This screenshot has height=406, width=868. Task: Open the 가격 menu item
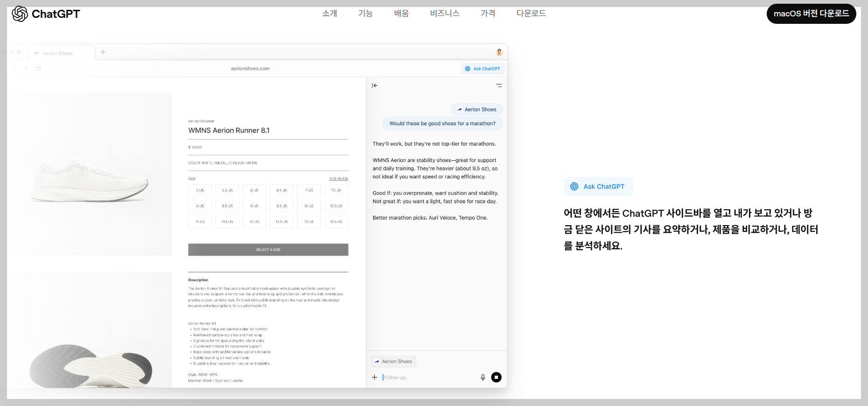pos(488,13)
